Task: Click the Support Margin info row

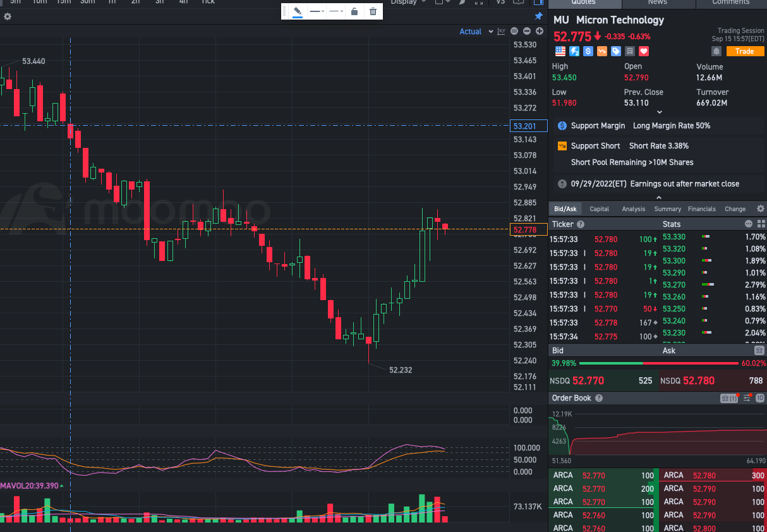Action: point(658,126)
